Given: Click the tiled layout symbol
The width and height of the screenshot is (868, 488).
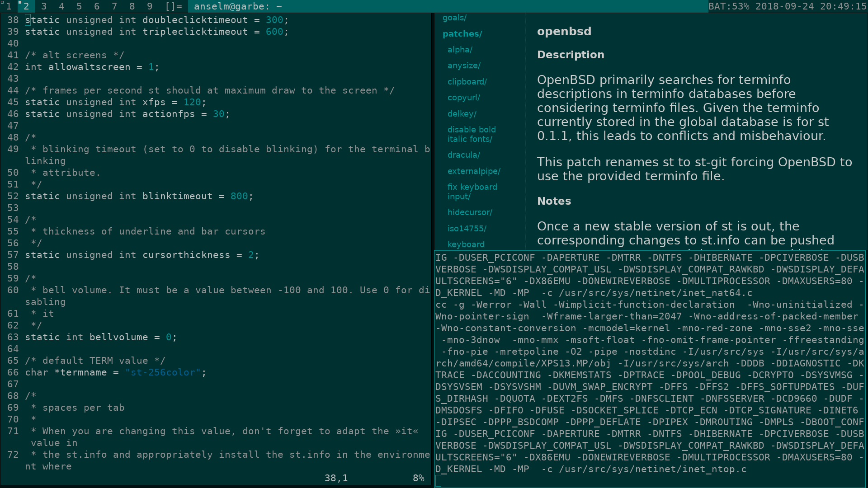Looking at the screenshot, I should pos(174,6).
